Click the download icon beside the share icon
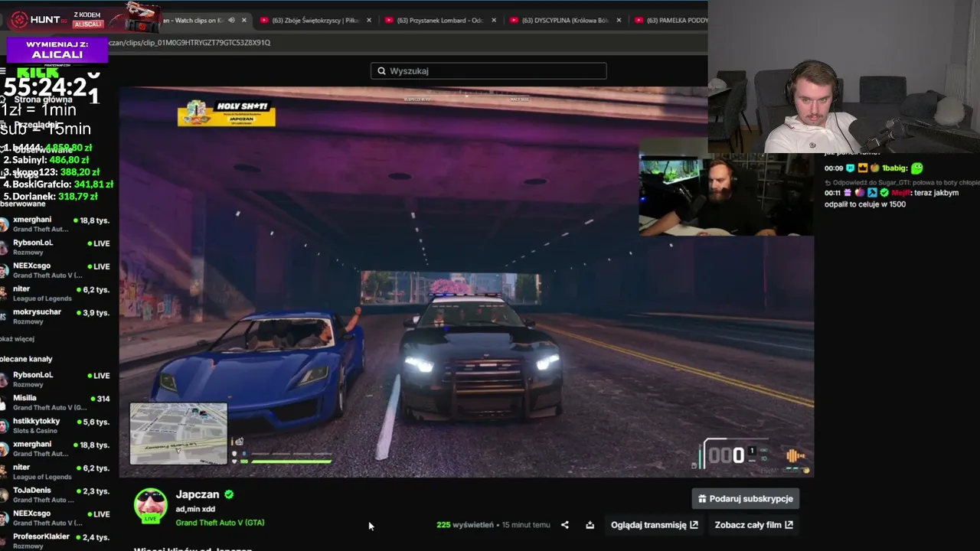 590,525
